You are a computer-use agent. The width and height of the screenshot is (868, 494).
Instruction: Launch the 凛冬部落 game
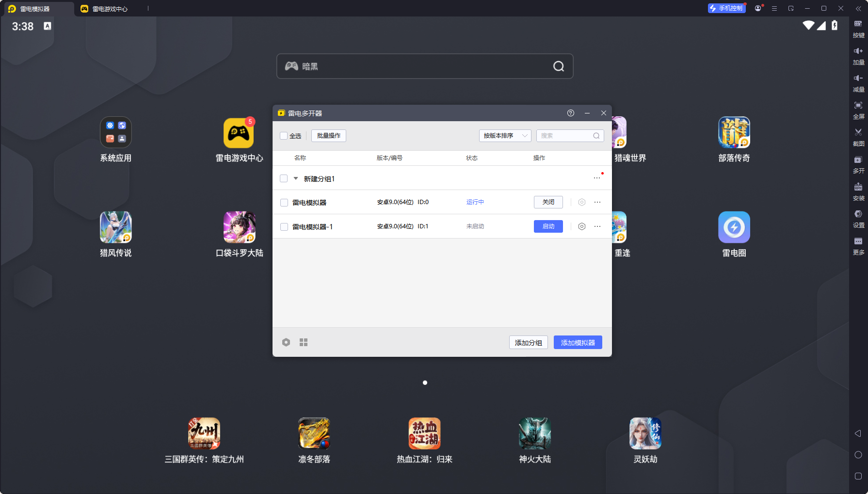(x=314, y=433)
